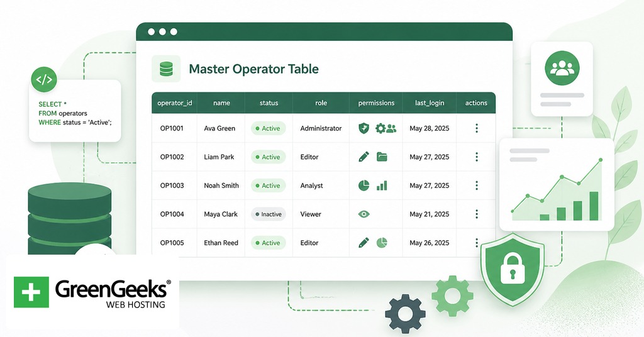Click the folder permission icon for Liam Park
The height and width of the screenshot is (337, 644).
[382, 157]
